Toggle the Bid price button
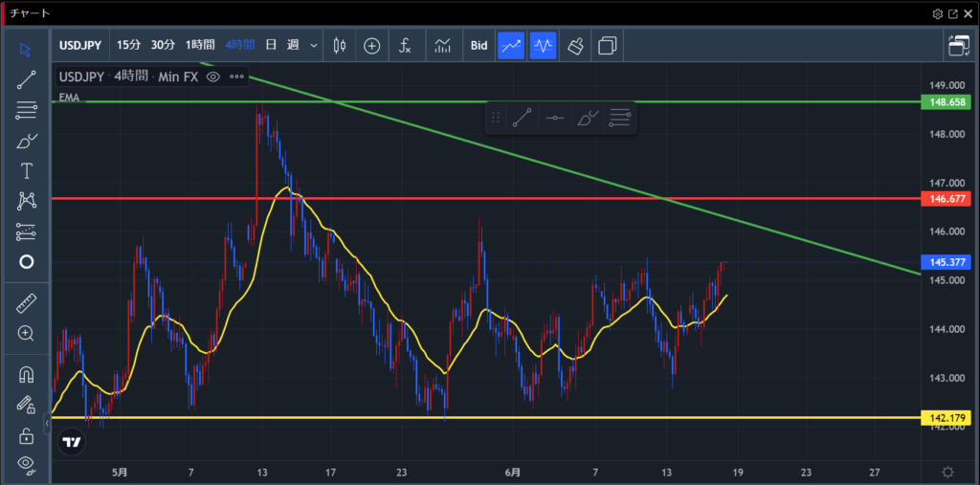Viewport: 980px width, 485px height. [x=479, y=45]
